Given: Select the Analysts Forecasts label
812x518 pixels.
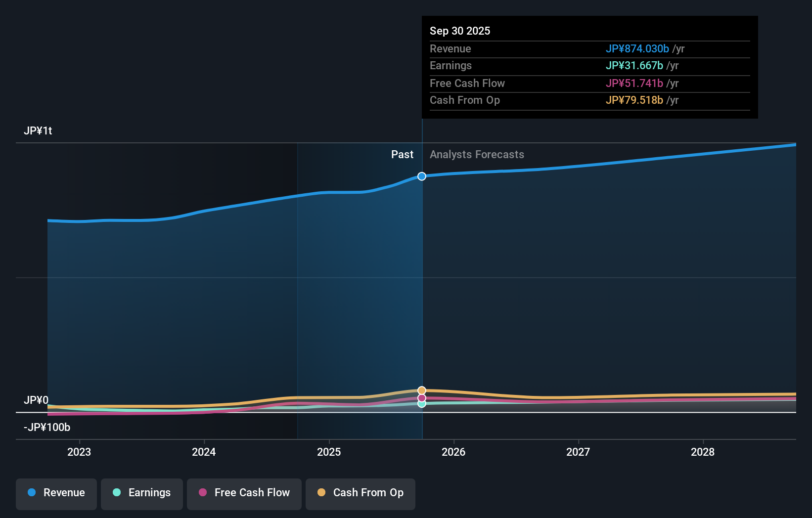Looking at the screenshot, I should coord(477,154).
